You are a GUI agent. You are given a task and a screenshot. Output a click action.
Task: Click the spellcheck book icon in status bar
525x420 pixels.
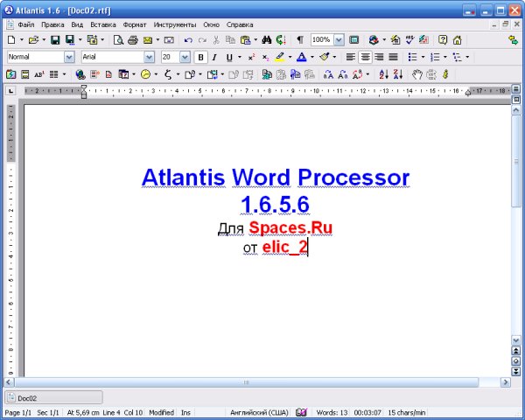pyautogui.click(x=301, y=412)
